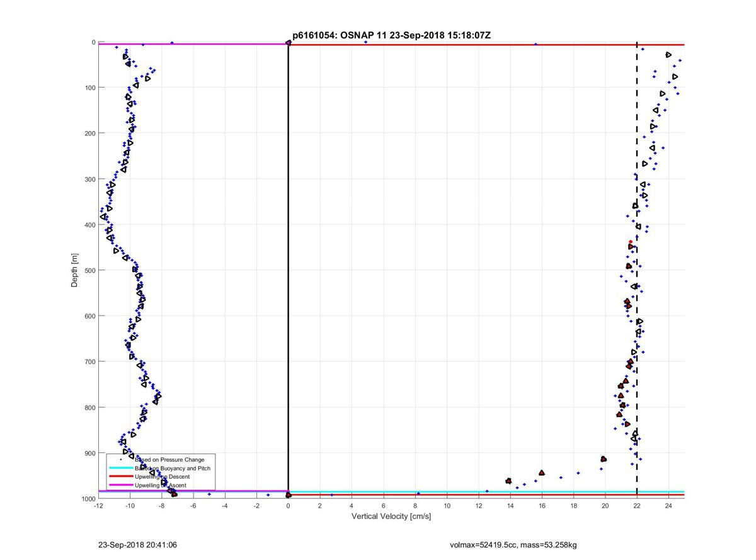Select legend entry "Based on Pressure Change"

[x=169, y=460]
